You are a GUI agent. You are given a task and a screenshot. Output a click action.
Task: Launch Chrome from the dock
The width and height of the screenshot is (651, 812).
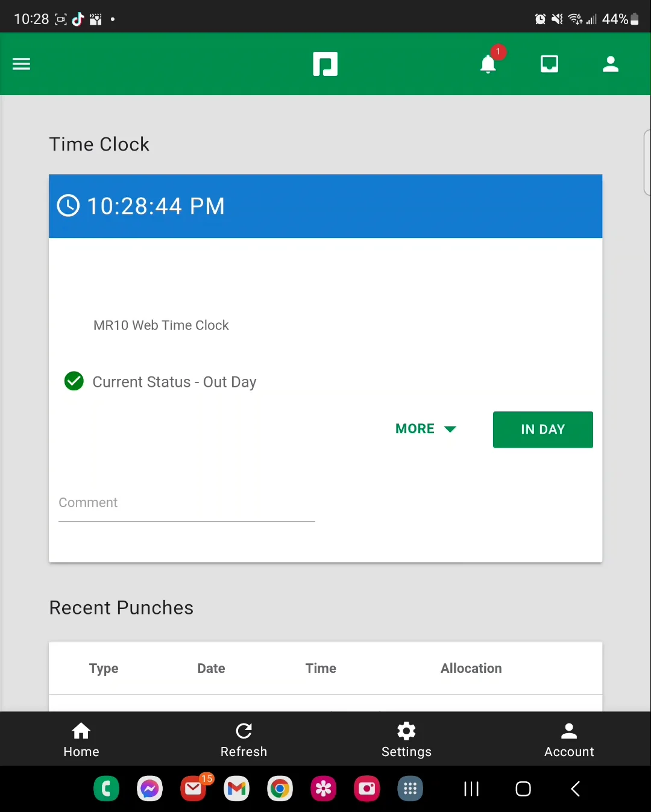click(280, 789)
